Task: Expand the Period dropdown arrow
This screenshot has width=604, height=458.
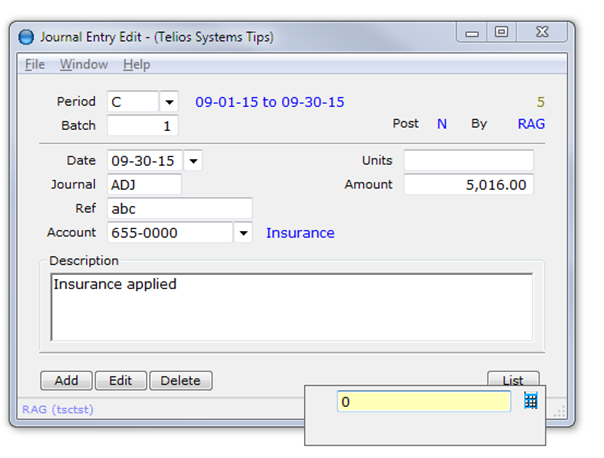Action: click(169, 102)
